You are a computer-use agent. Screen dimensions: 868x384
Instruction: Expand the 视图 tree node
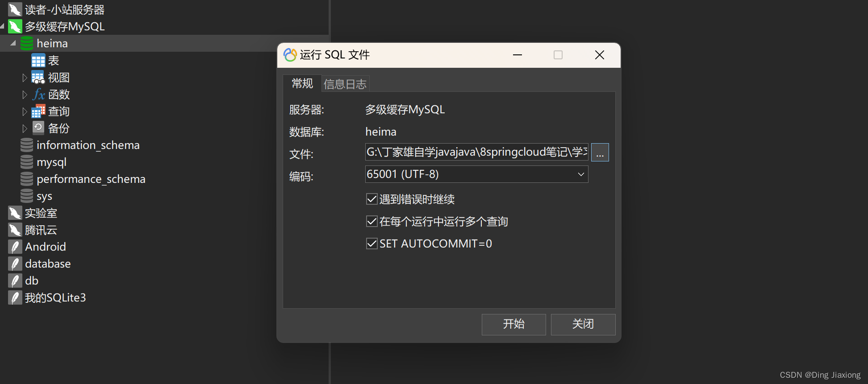coord(25,78)
